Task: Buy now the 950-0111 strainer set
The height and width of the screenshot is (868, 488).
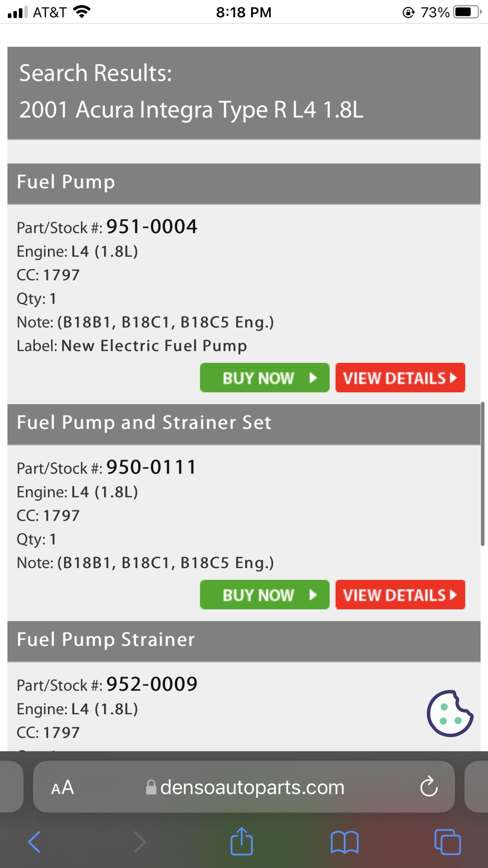Action: (264, 595)
